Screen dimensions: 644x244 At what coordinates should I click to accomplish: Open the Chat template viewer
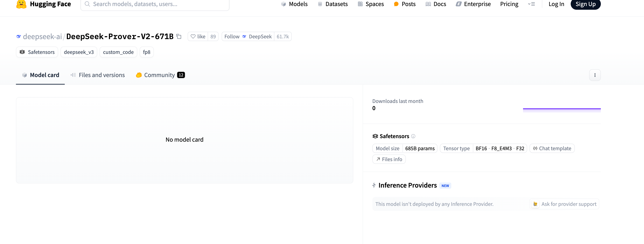[552, 148]
